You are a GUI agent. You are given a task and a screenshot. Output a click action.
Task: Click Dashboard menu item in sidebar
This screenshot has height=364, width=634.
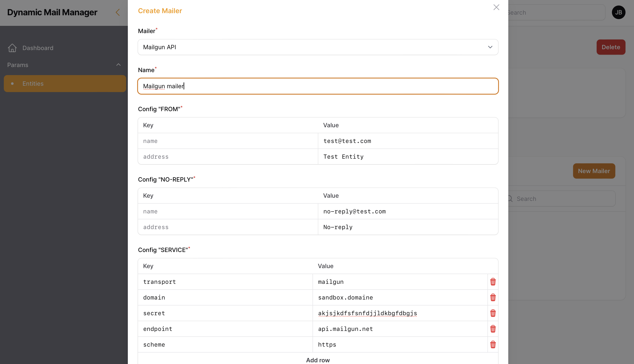(38, 47)
